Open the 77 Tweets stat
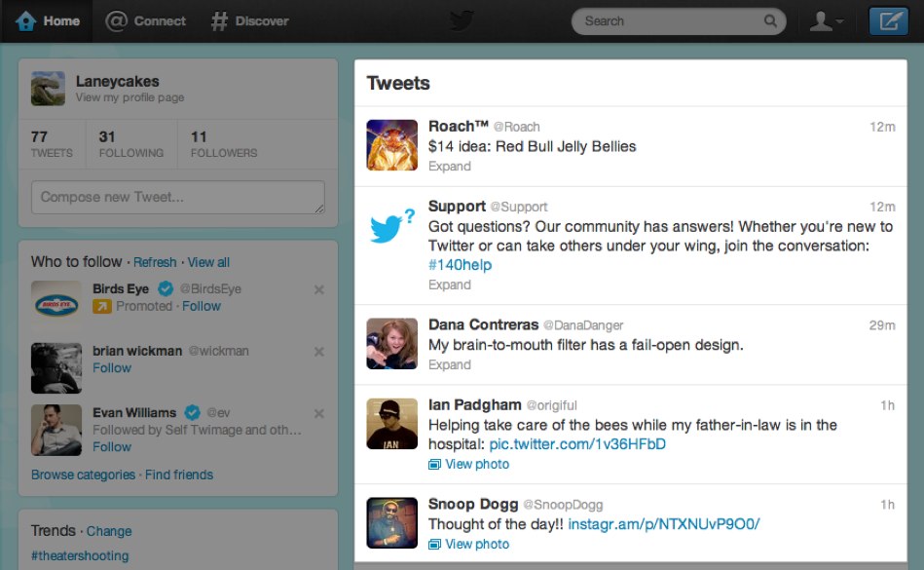The width and height of the screenshot is (924, 570). (52, 144)
